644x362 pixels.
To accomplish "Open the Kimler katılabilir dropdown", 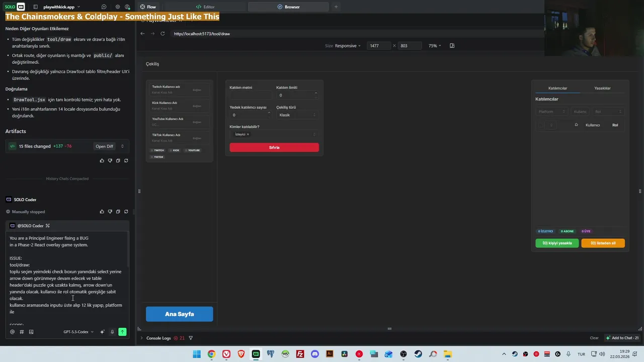I will [274, 134].
